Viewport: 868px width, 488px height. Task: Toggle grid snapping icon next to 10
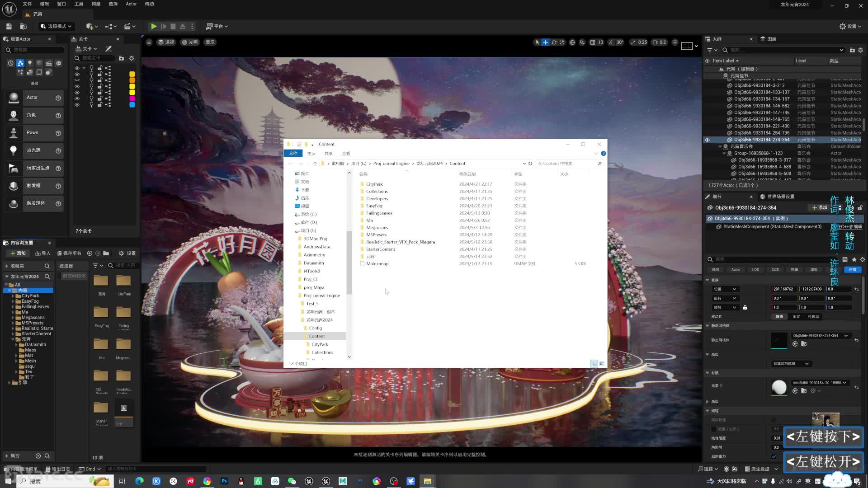(592, 42)
